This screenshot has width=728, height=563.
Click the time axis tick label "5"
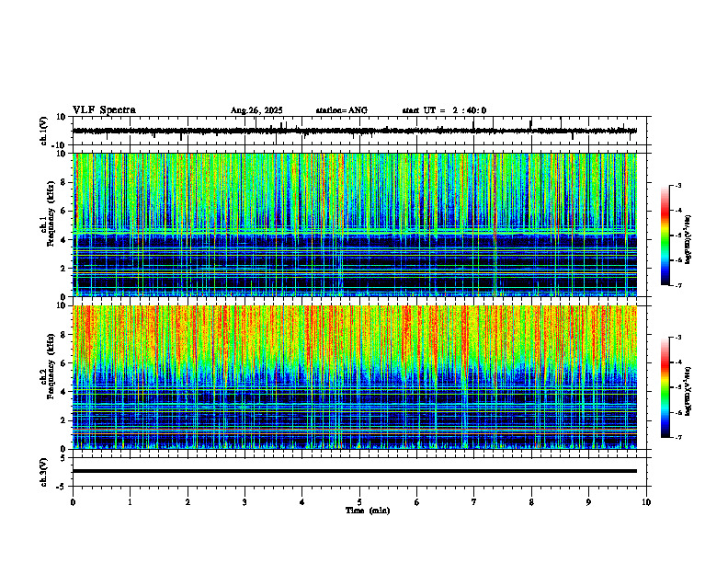pos(359,502)
